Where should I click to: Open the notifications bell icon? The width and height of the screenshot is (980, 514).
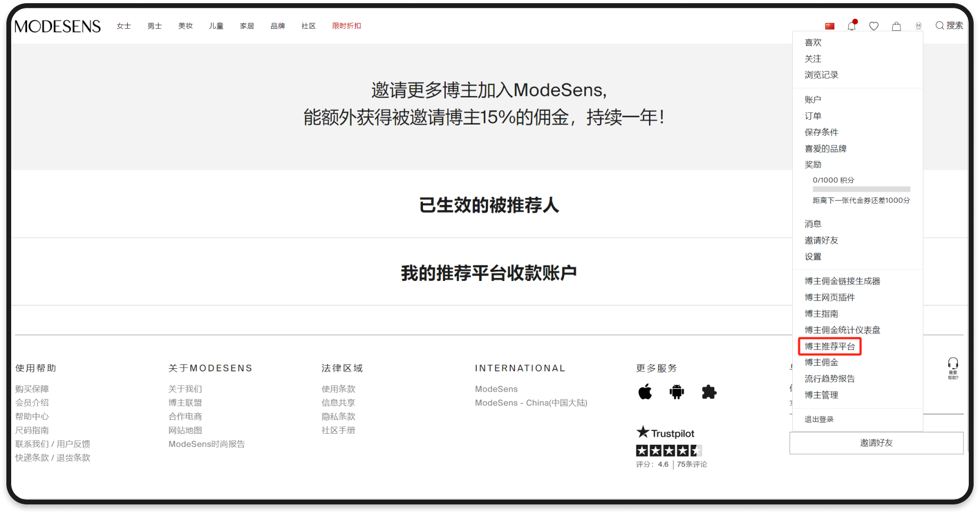(851, 26)
